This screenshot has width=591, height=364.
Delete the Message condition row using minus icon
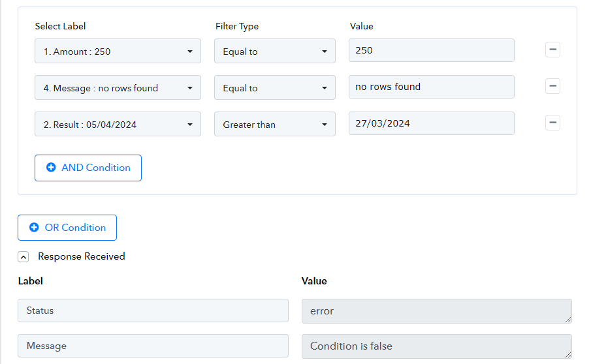pyautogui.click(x=552, y=86)
